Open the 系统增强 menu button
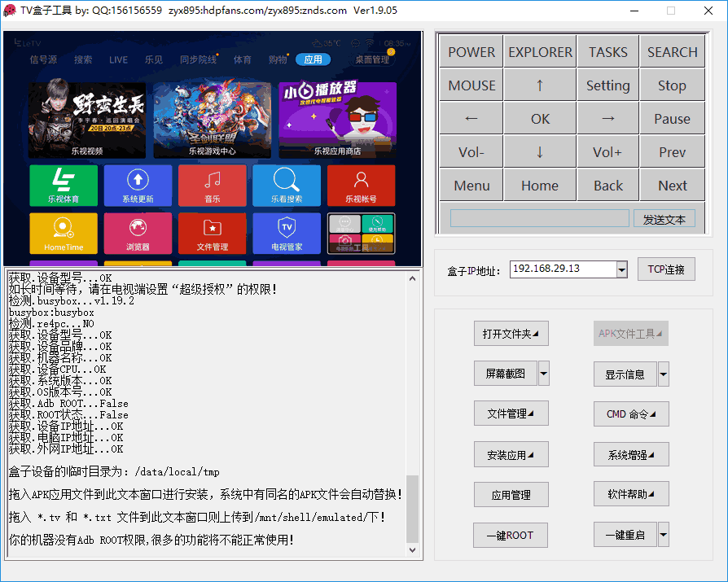The width and height of the screenshot is (728, 582). (x=631, y=454)
